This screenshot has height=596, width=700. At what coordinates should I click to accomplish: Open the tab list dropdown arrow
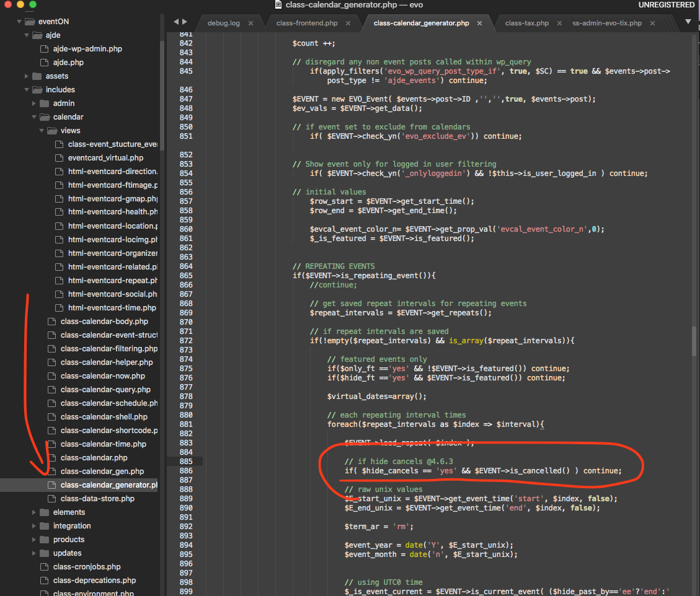[x=688, y=22]
